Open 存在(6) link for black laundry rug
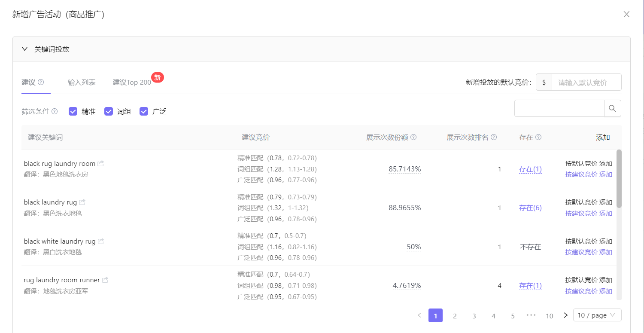Image resolution: width=644 pixels, height=333 pixels. [530, 208]
